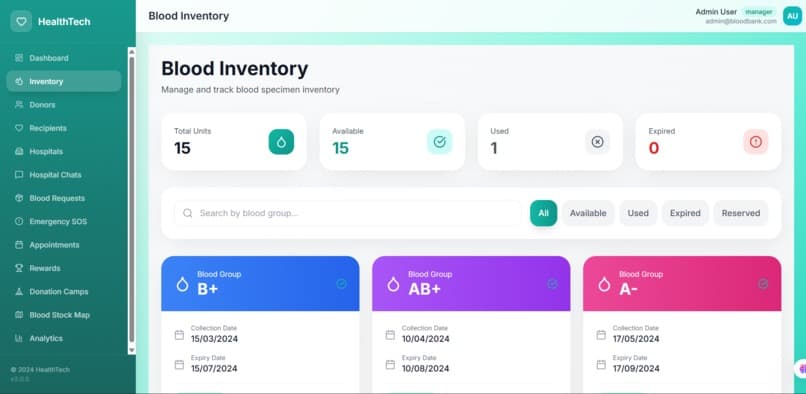
Task: Click the HealthTech heart logo icon
Action: pyautogui.click(x=21, y=22)
